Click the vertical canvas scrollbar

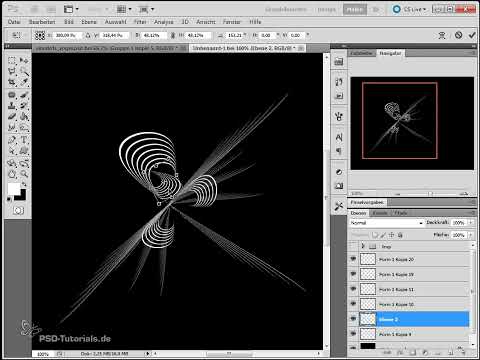[x=326, y=202]
